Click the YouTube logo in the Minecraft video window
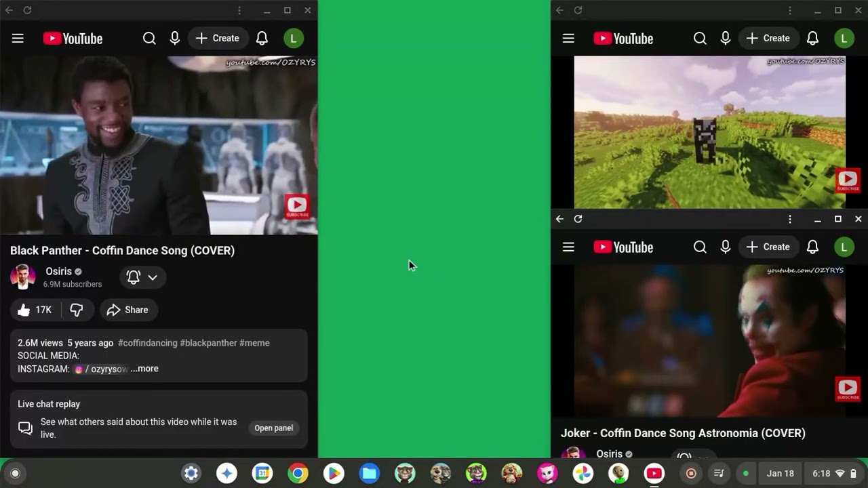This screenshot has width=868, height=488. click(x=623, y=39)
